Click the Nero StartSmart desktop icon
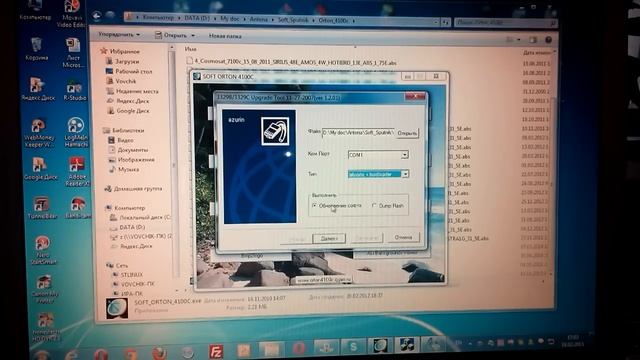The height and width of the screenshot is (360, 640). tap(42, 250)
